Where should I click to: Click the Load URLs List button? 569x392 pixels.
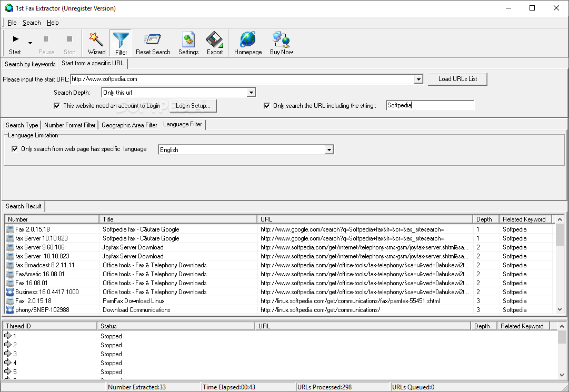[x=457, y=79]
